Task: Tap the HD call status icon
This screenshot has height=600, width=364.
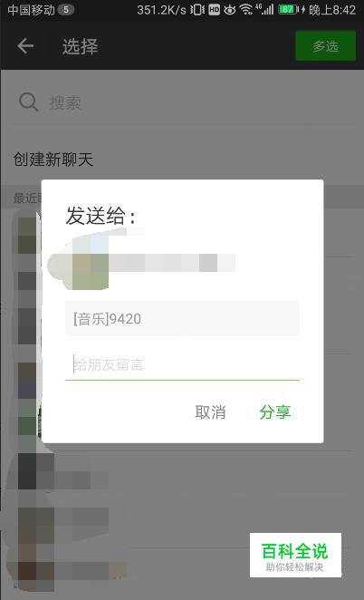Action: pos(215,10)
